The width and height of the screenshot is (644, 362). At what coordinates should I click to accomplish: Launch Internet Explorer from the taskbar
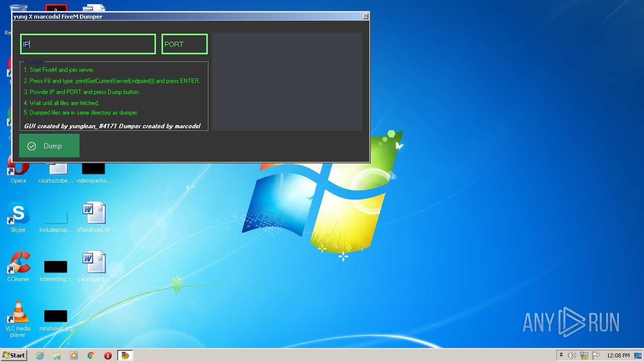(40, 355)
